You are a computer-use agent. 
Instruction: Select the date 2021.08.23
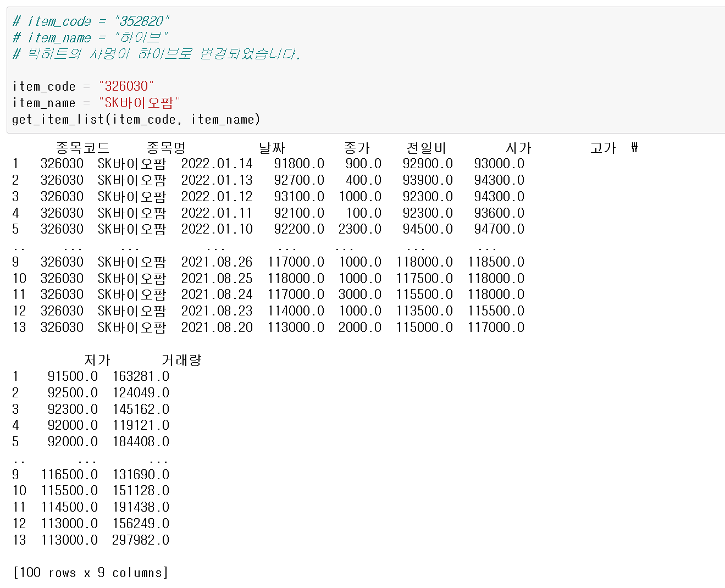217,311
